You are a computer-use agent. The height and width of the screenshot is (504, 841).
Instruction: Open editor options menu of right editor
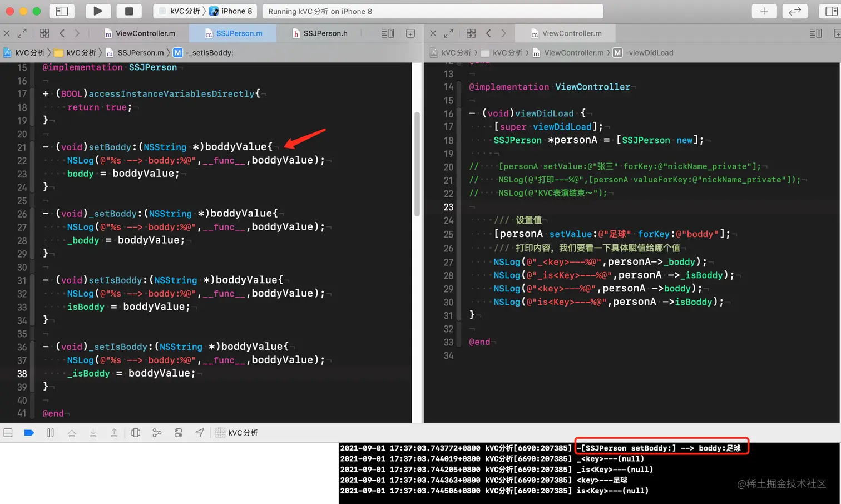(x=815, y=33)
